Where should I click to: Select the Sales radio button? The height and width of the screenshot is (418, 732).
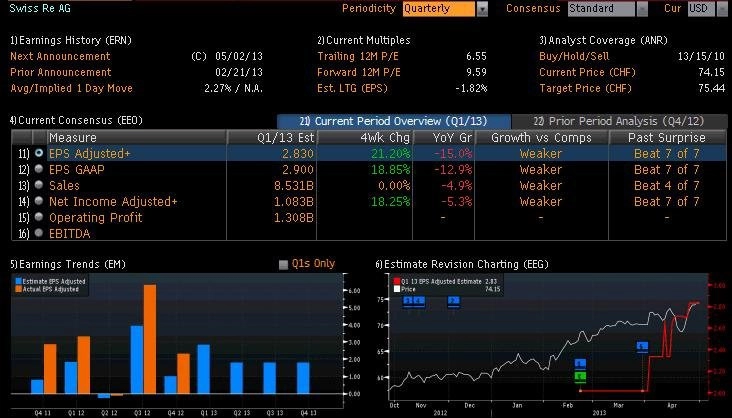tap(39, 185)
